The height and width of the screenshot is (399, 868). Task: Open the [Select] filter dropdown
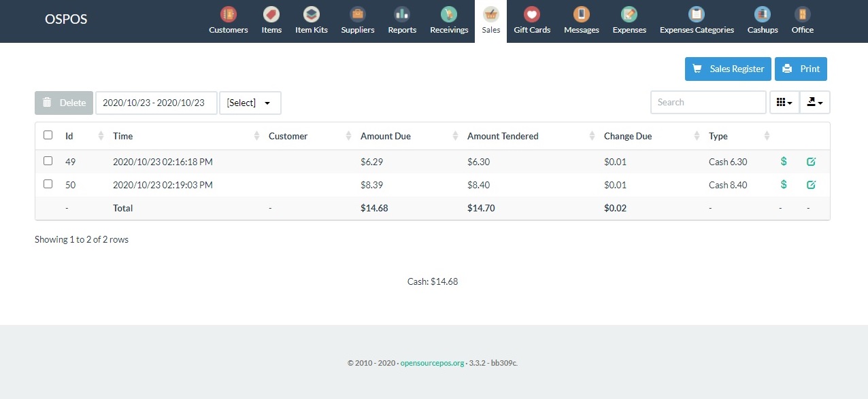click(250, 103)
